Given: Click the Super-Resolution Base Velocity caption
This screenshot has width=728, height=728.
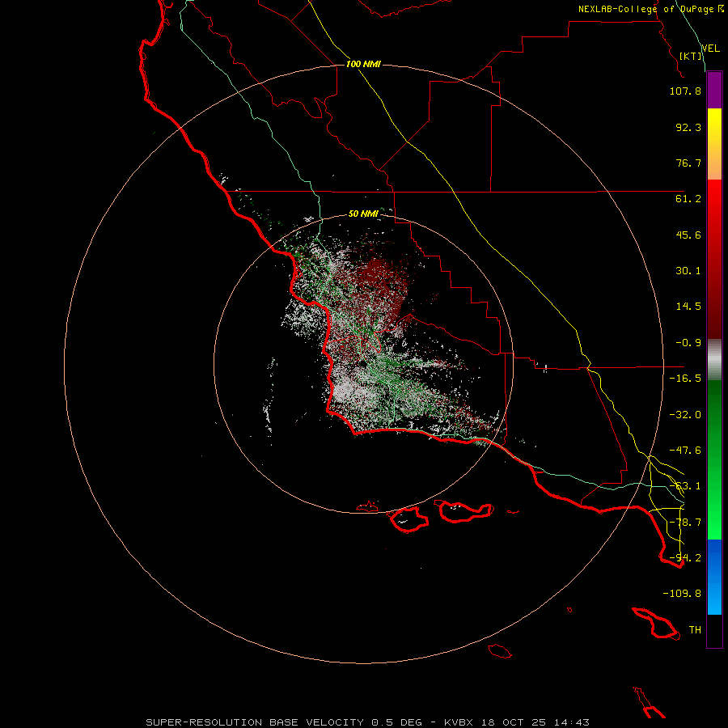Looking at the screenshot, I should [x=368, y=722].
